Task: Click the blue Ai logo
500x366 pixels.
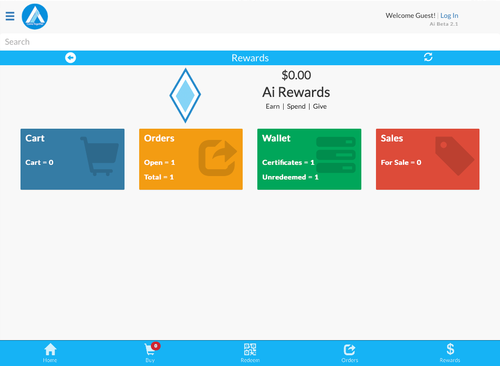Action: (35, 16)
